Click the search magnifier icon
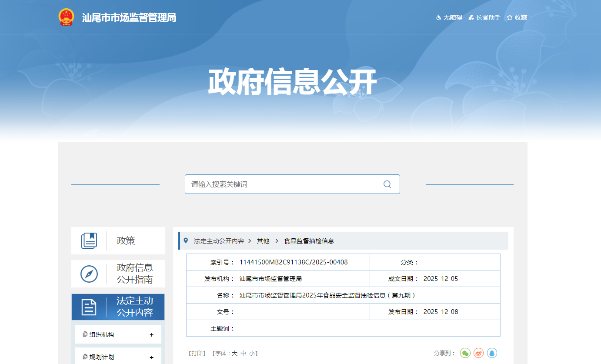 387,184
